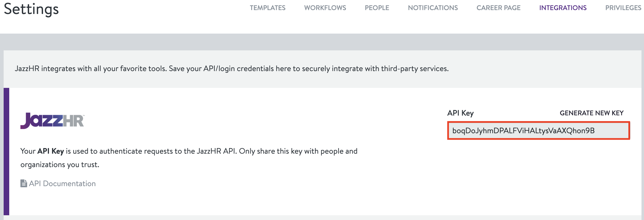
Task: Click inside the API Key field
Action: point(538,131)
